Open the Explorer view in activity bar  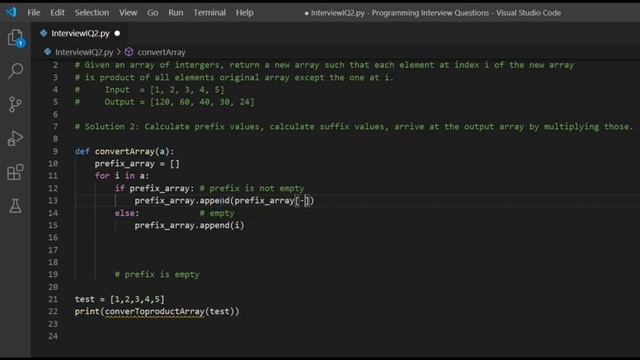pyautogui.click(x=16, y=38)
